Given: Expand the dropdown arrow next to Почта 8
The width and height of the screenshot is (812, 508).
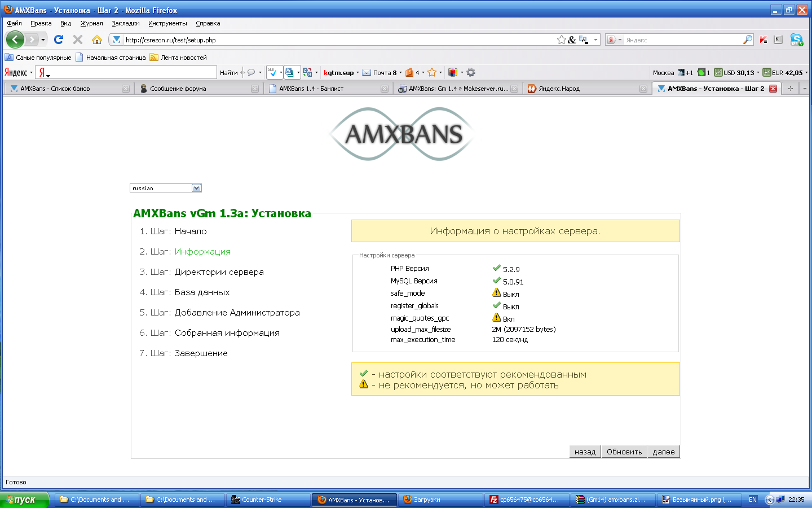Looking at the screenshot, I should coord(400,72).
